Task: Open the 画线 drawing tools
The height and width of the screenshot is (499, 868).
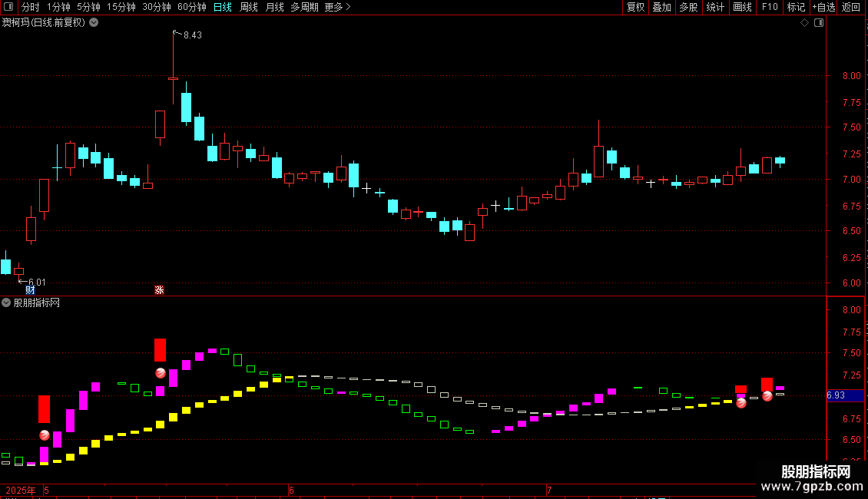Action: click(x=742, y=7)
